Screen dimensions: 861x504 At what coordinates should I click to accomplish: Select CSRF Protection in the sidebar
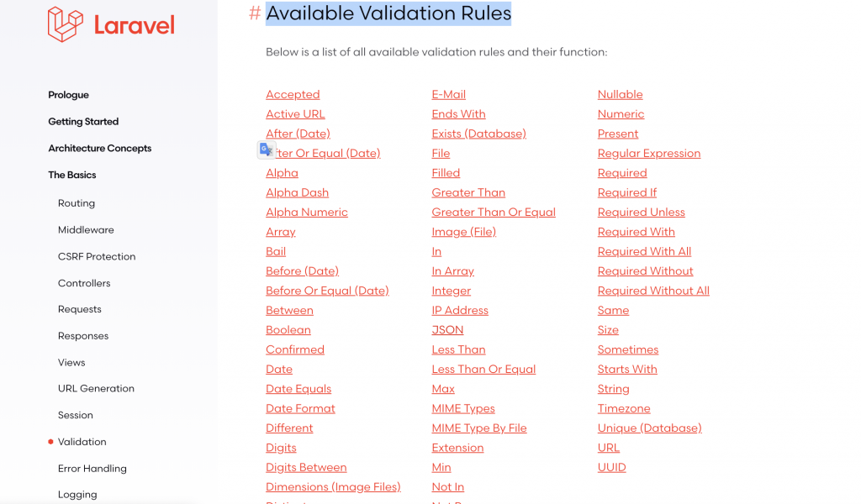97,257
